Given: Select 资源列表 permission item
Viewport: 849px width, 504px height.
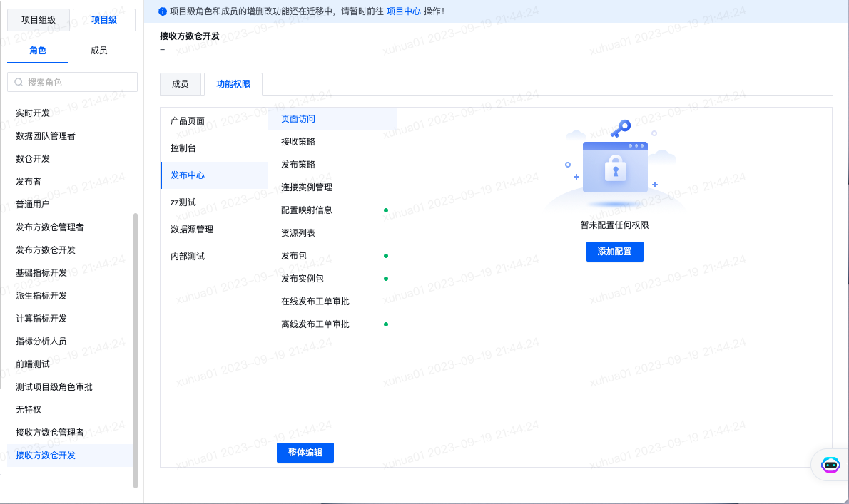Looking at the screenshot, I should point(332,233).
